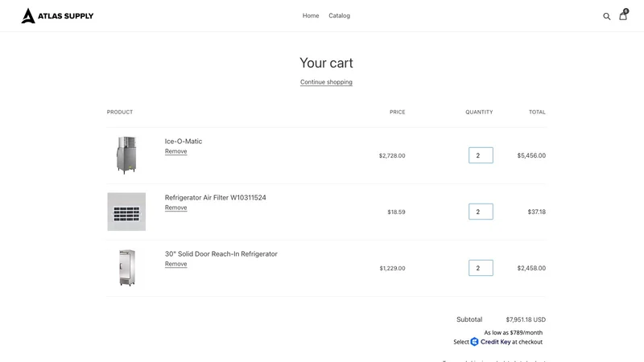Click the Credit Key logo icon

474,342
